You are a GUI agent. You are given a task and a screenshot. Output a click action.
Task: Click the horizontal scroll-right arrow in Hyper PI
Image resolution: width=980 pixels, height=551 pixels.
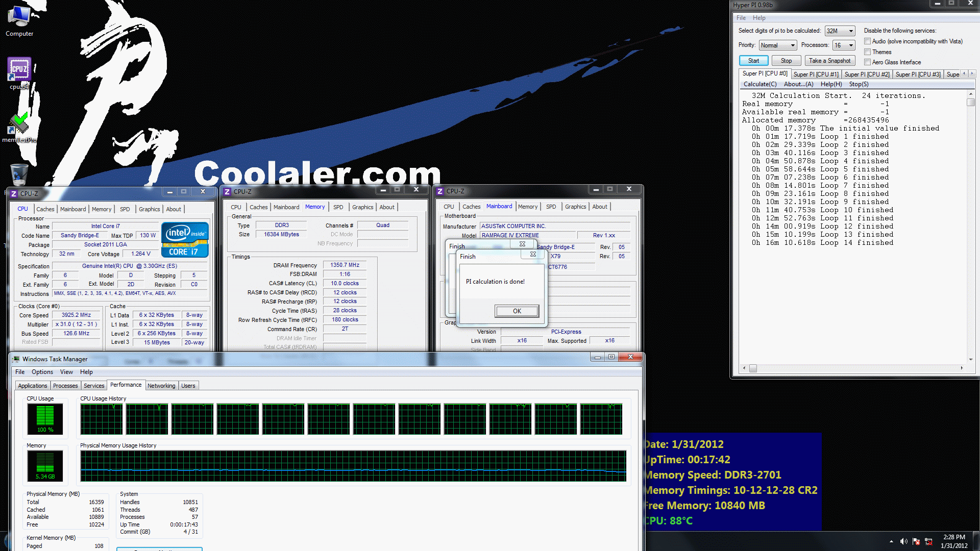pyautogui.click(x=962, y=368)
